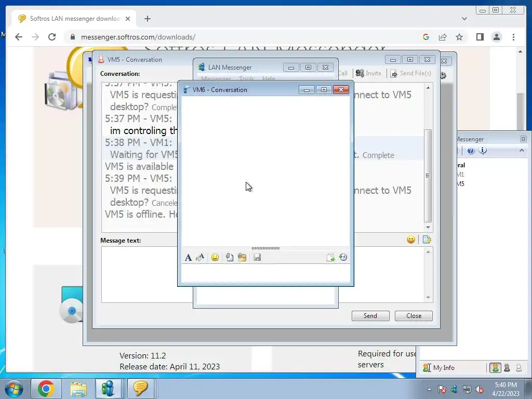Click the Google icon in address bar
Image resolution: width=532 pixels, height=399 pixels.
[426, 37]
